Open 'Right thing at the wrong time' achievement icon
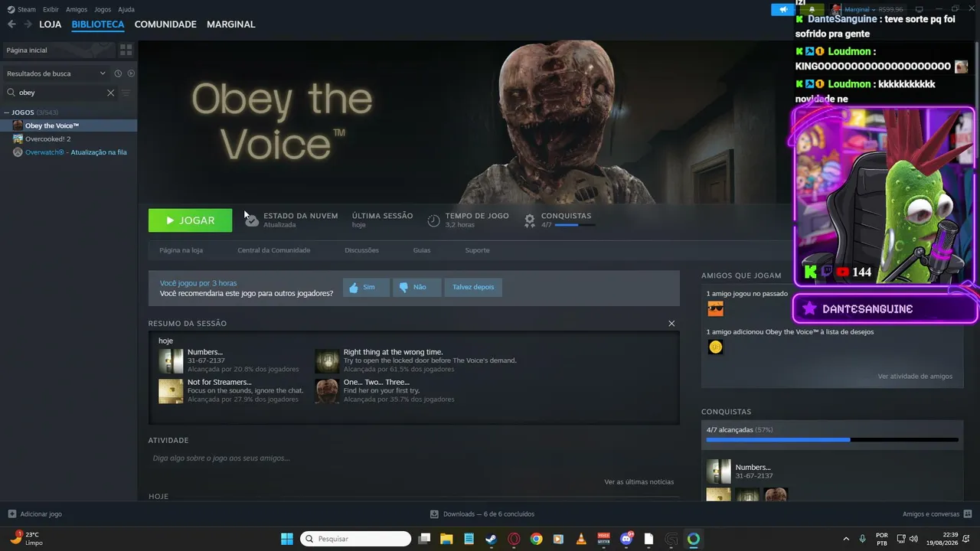 [x=327, y=361]
